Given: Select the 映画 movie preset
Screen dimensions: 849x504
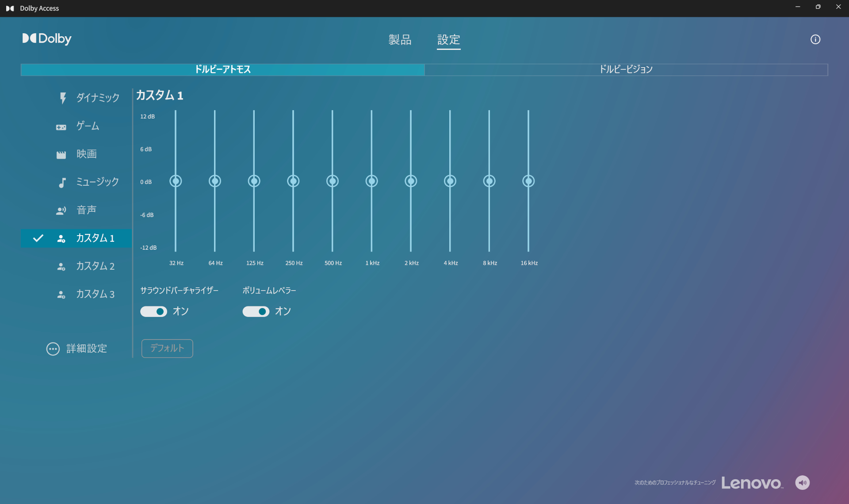Looking at the screenshot, I should point(86,154).
